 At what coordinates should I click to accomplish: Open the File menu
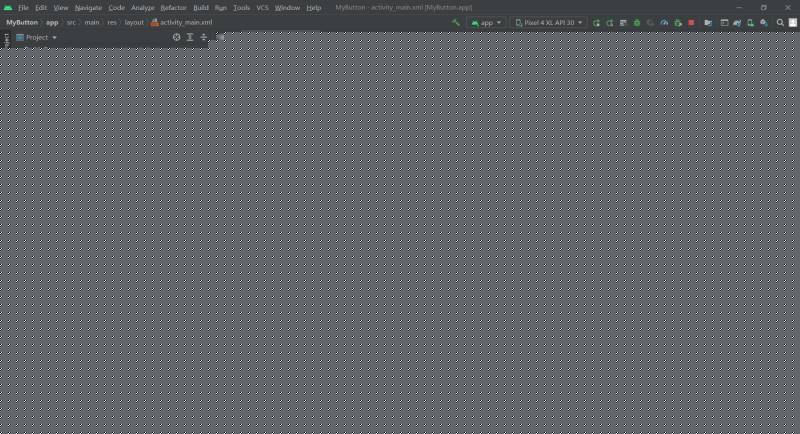tap(23, 8)
